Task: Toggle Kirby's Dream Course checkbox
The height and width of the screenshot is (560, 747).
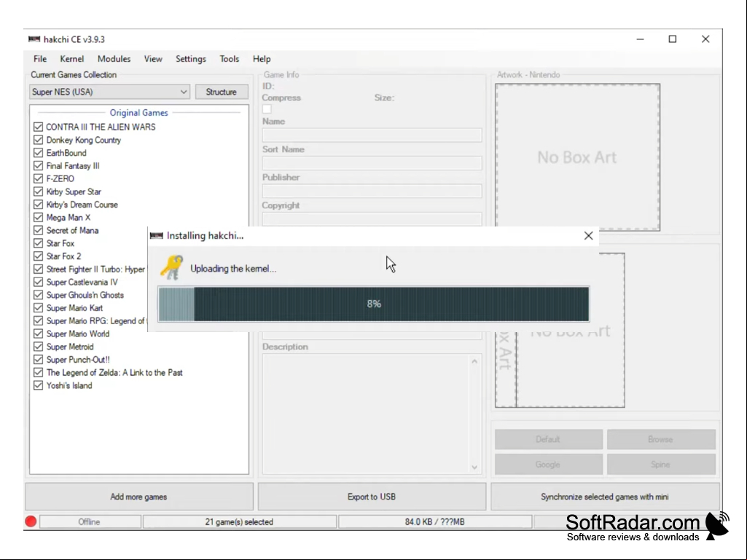Action: click(x=38, y=205)
